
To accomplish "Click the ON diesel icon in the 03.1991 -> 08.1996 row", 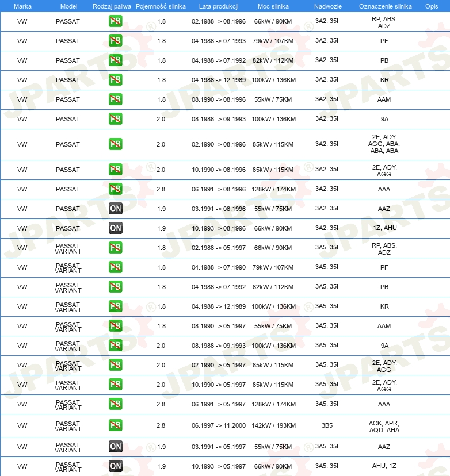I will tap(116, 209).
